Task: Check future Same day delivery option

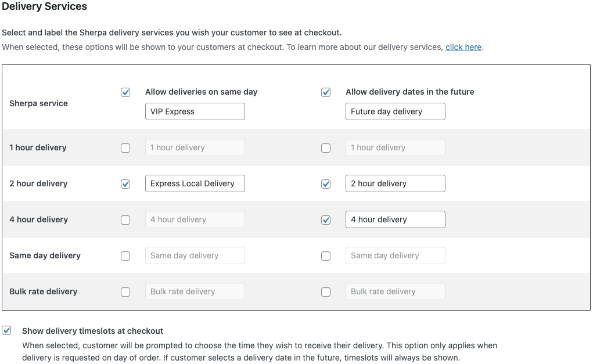Action: (x=326, y=256)
